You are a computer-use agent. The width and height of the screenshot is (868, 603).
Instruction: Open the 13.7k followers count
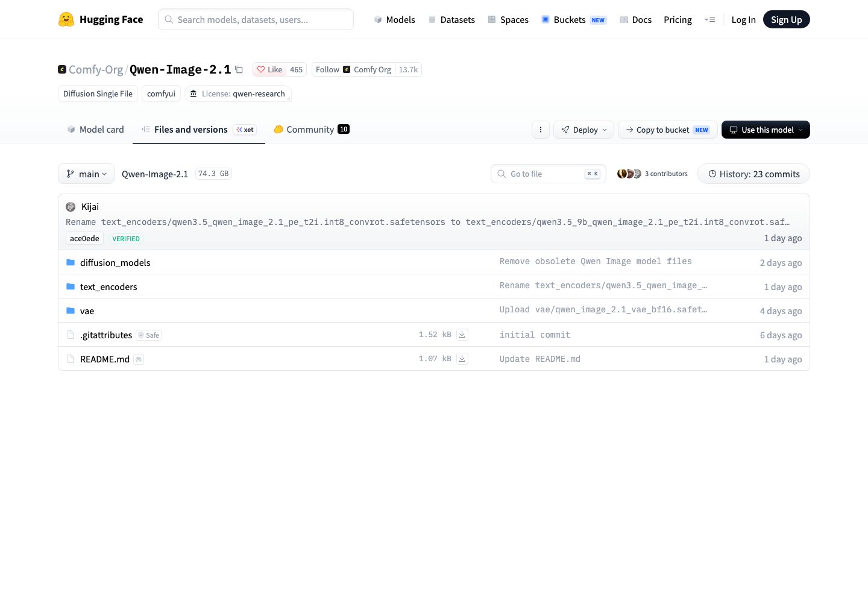pyautogui.click(x=408, y=69)
